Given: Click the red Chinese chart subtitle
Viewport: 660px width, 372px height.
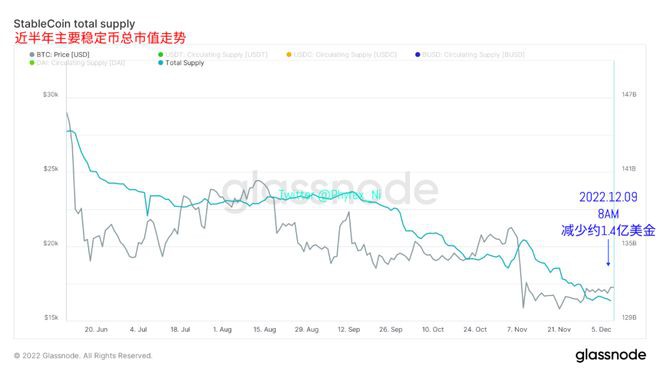Looking at the screenshot, I should [100, 38].
